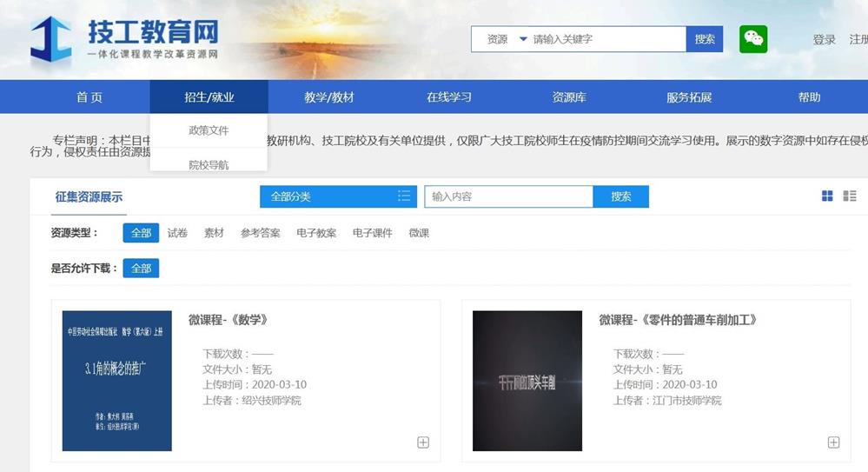Open the 数学 micro-course thumbnail
This screenshot has height=472, width=868.
[x=117, y=381]
